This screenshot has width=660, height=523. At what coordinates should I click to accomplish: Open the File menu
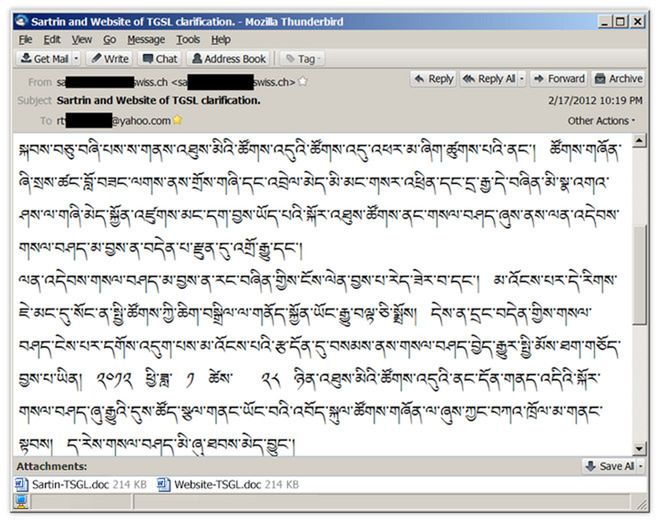25,40
